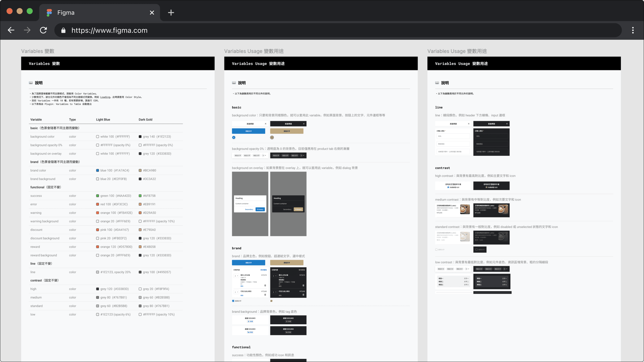The height and width of the screenshot is (362, 644).
Task: Click the underlined Loading link in the description
Action: click(x=105, y=97)
